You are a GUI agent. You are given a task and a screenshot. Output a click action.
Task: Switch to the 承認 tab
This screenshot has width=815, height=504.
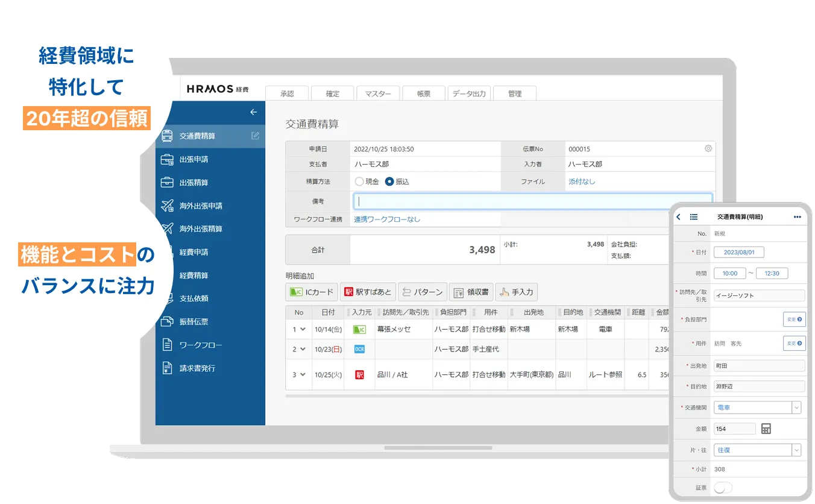coord(287,93)
